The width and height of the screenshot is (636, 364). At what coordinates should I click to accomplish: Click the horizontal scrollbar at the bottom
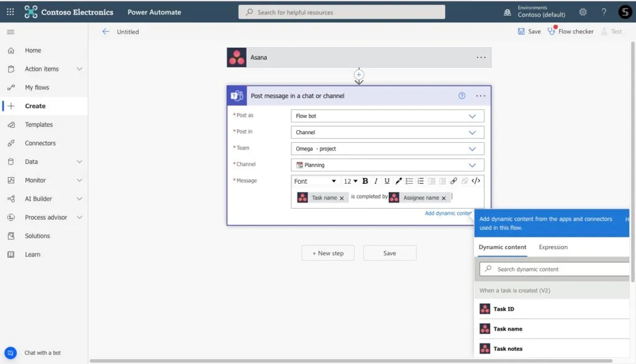coord(350,361)
